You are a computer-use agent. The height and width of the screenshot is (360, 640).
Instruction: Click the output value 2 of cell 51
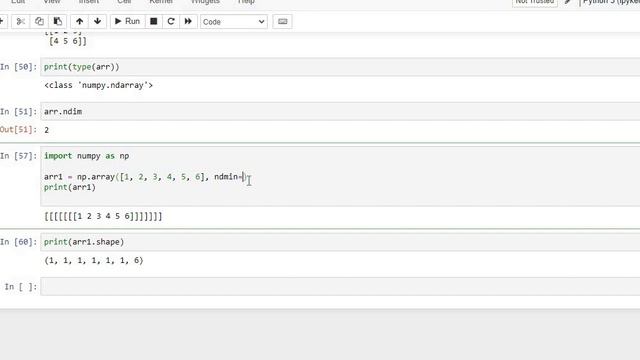[x=47, y=130]
